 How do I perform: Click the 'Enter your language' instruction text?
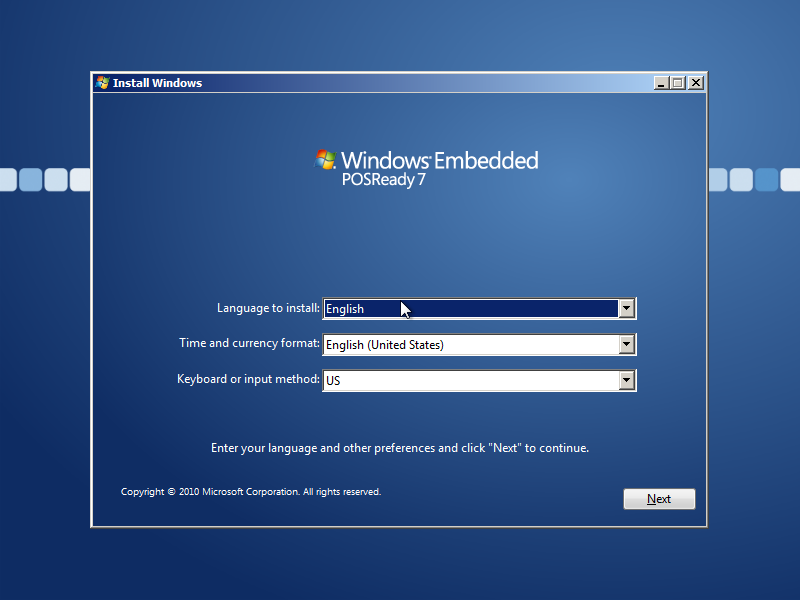pyautogui.click(x=400, y=448)
